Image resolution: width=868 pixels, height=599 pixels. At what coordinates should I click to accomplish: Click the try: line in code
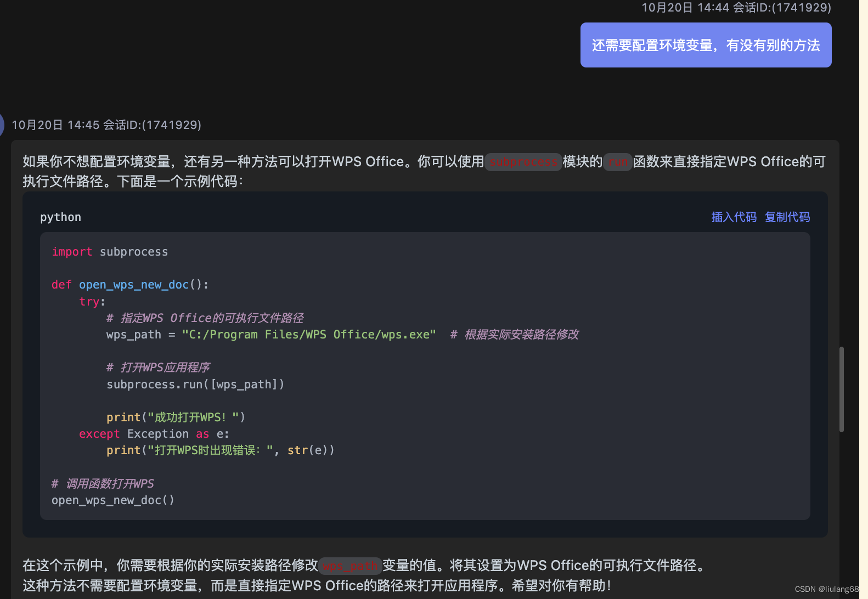click(92, 302)
